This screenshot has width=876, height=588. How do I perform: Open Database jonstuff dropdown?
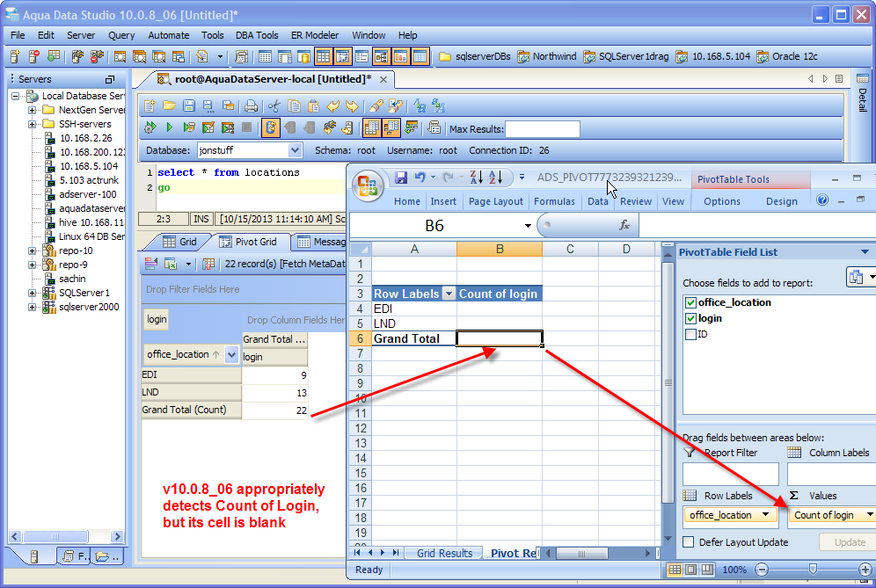pos(296,150)
